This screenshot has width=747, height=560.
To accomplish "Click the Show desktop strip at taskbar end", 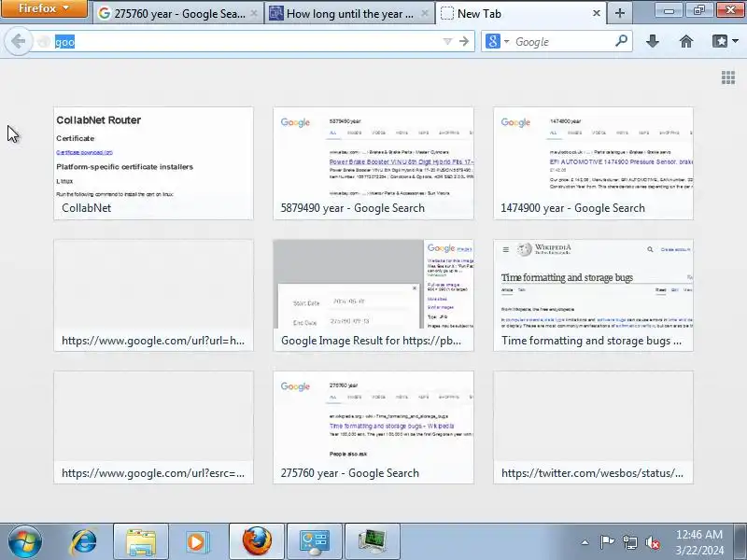I will pos(741,541).
